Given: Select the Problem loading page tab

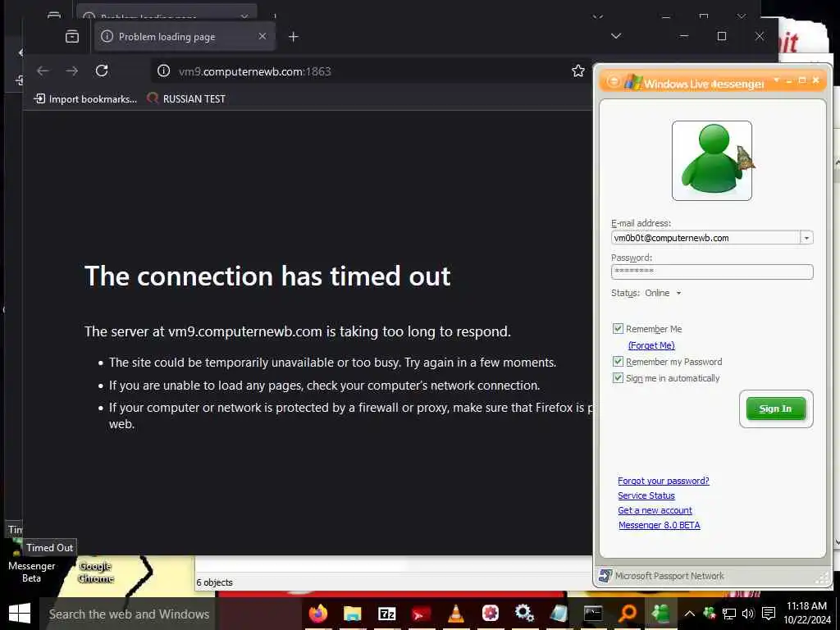Looking at the screenshot, I should 185,36.
